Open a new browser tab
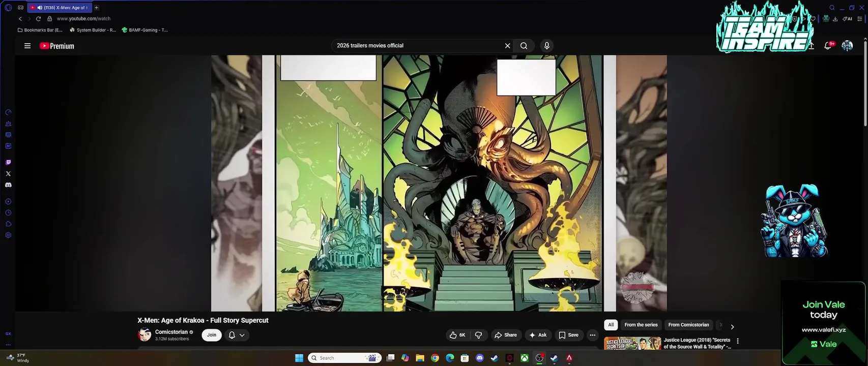Viewport: 868px width, 366px height. (x=96, y=8)
